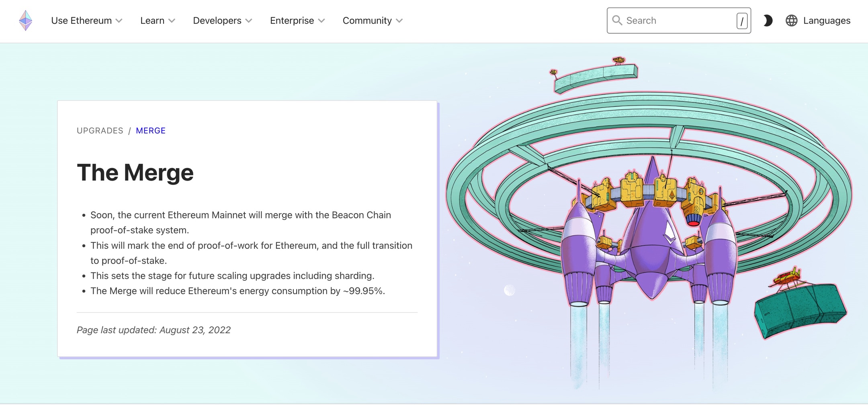
Task: Expand chevron next to Use Ethereum
Action: [x=119, y=21]
